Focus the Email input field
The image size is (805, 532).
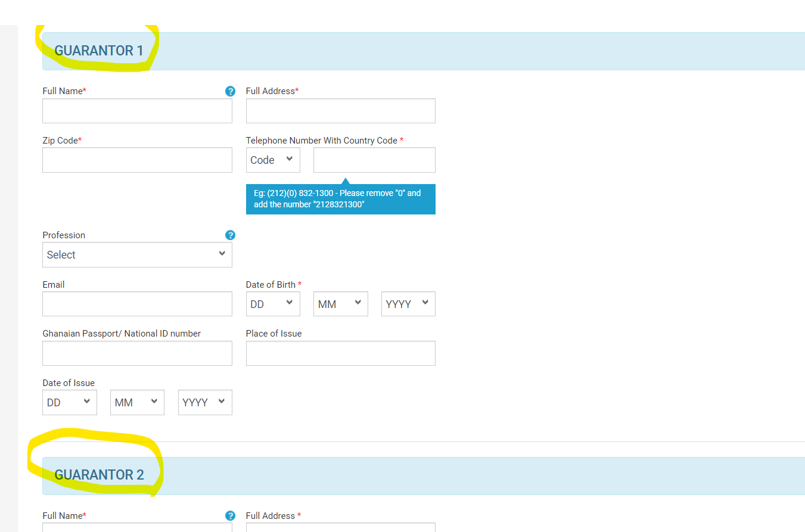pos(137,304)
